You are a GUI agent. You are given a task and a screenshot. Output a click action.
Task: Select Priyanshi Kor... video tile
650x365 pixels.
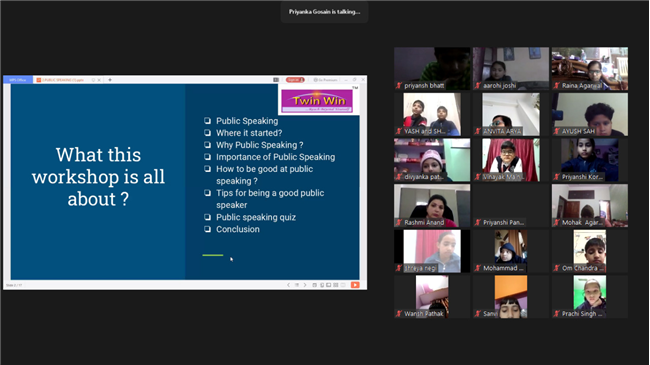(589, 160)
